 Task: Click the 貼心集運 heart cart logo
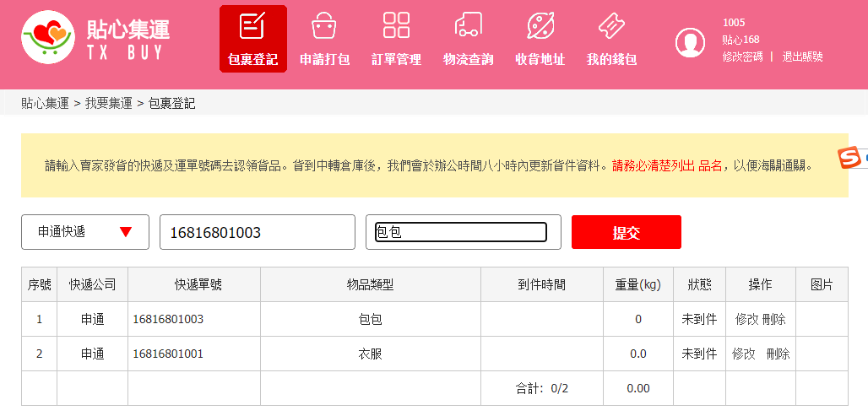48,37
